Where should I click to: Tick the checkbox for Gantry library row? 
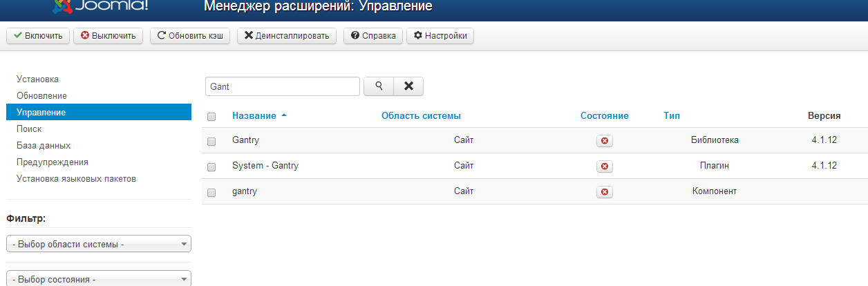[x=211, y=142]
